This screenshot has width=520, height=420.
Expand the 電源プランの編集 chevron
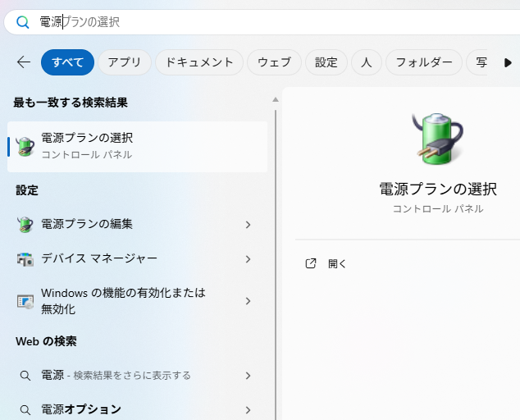248,225
